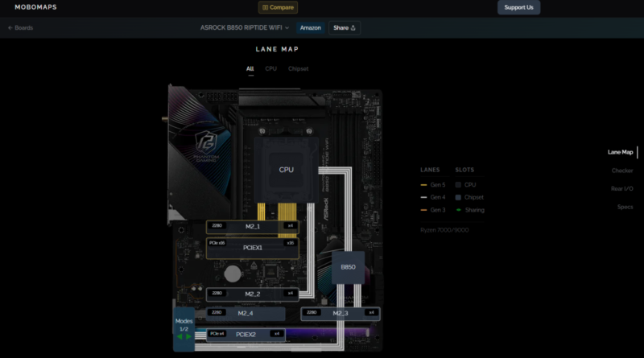Click the back arrow icon beside Boards
This screenshot has width=644, height=358.
pos(10,28)
